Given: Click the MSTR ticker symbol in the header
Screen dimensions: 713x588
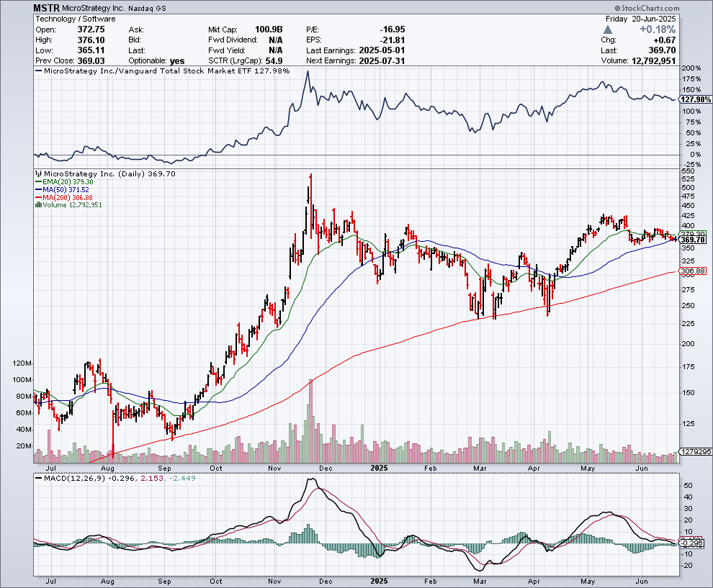Looking at the screenshot, I should (46, 8).
